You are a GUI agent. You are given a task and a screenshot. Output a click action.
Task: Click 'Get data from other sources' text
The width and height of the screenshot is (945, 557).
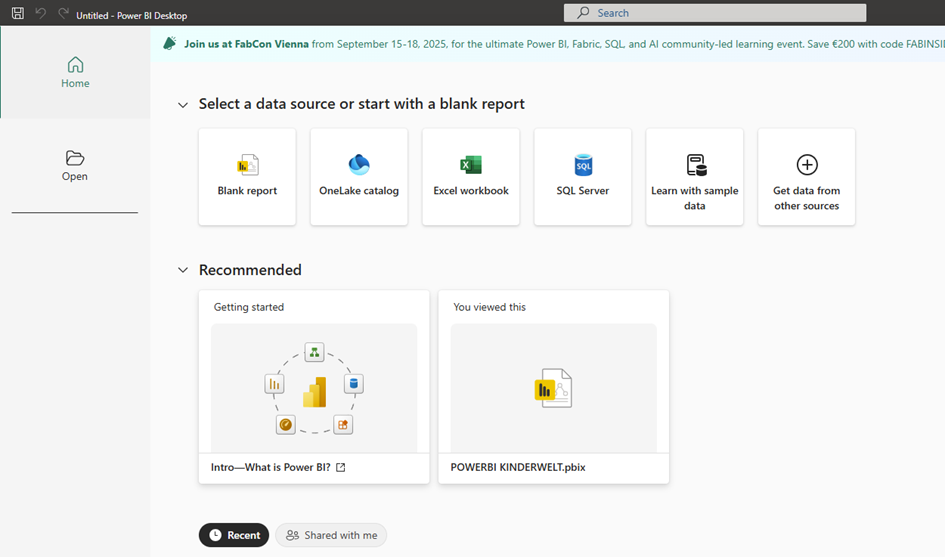point(806,198)
